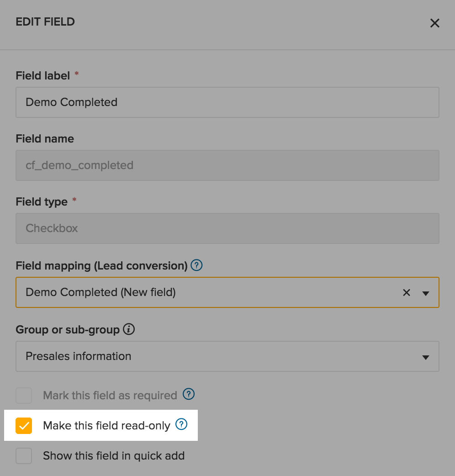Click the Mark this field as required label
The image size is (455, 476).
coord(110,395)
